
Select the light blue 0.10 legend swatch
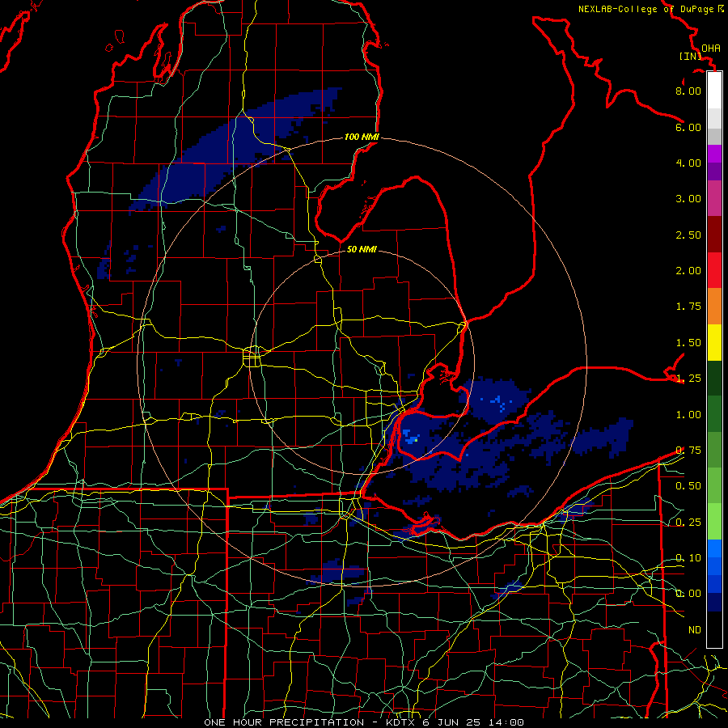[x=714, y=548]
